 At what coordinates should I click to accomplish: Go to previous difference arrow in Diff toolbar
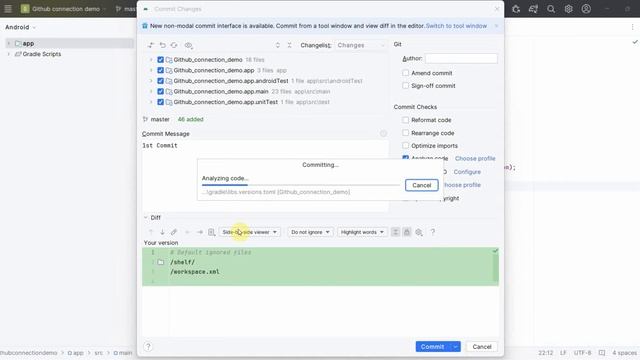click(151, 232)
